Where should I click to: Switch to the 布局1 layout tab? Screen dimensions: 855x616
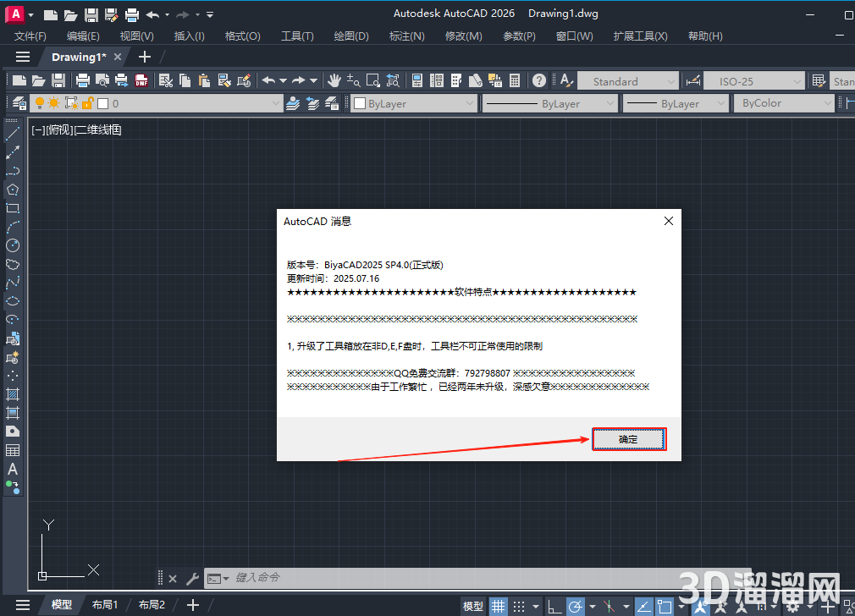point(105,605)
